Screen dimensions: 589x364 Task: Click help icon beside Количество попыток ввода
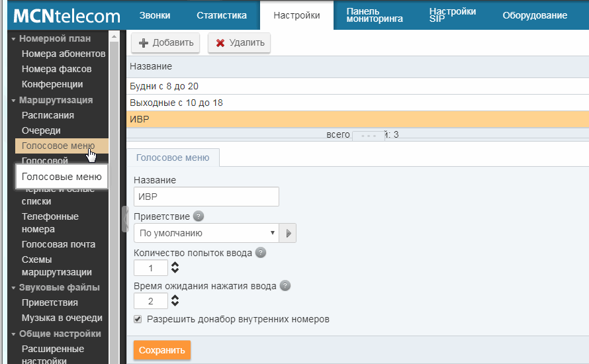[x=261, y=252]
